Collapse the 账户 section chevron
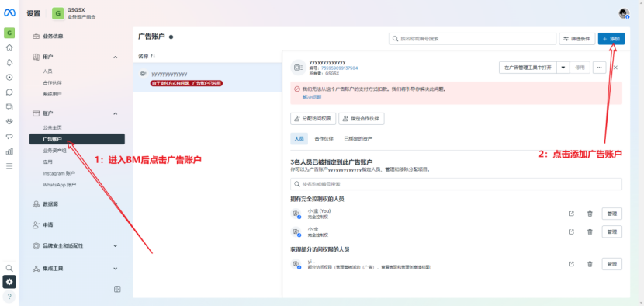The height and width of the screenshot is (306, 644). coord(116,113)
